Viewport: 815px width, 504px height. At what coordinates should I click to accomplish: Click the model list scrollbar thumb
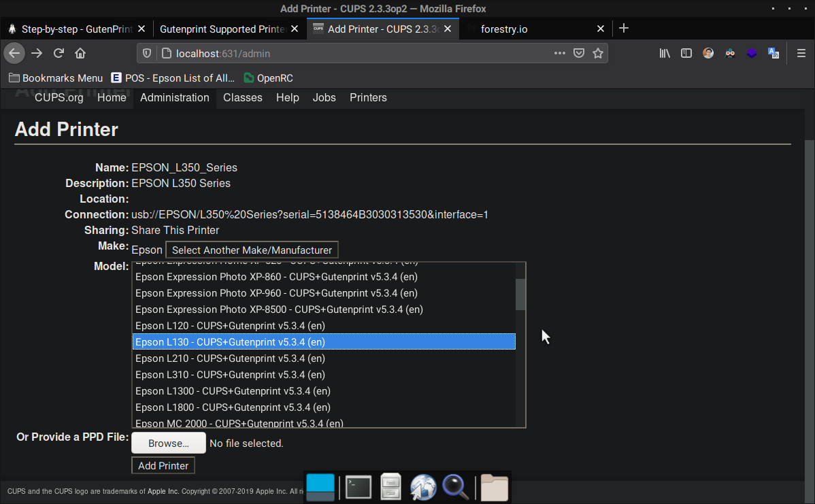520,294
